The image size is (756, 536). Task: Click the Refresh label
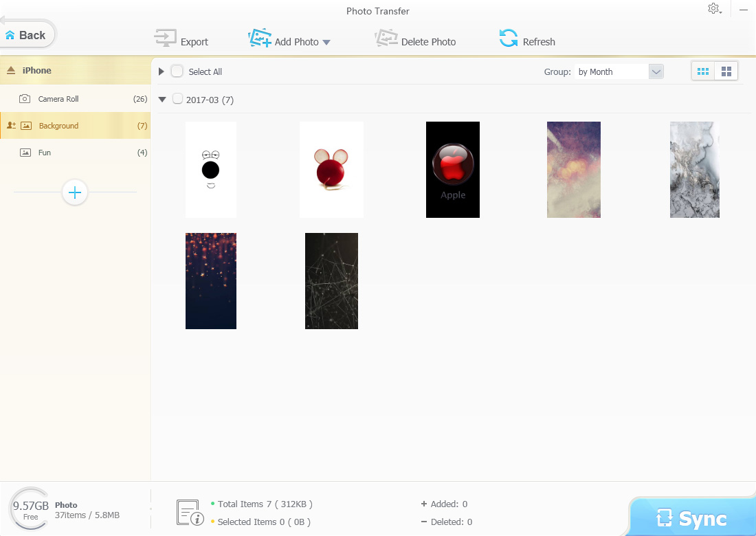(539, 42)
